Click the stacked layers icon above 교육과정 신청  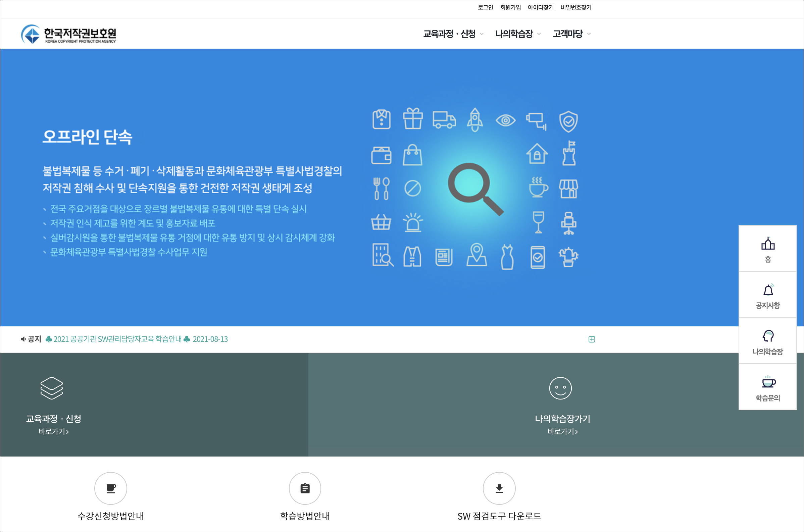[52, 388]
